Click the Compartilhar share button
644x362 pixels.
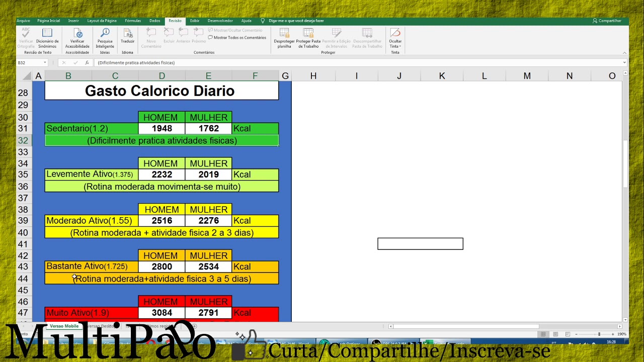(607, 21)
